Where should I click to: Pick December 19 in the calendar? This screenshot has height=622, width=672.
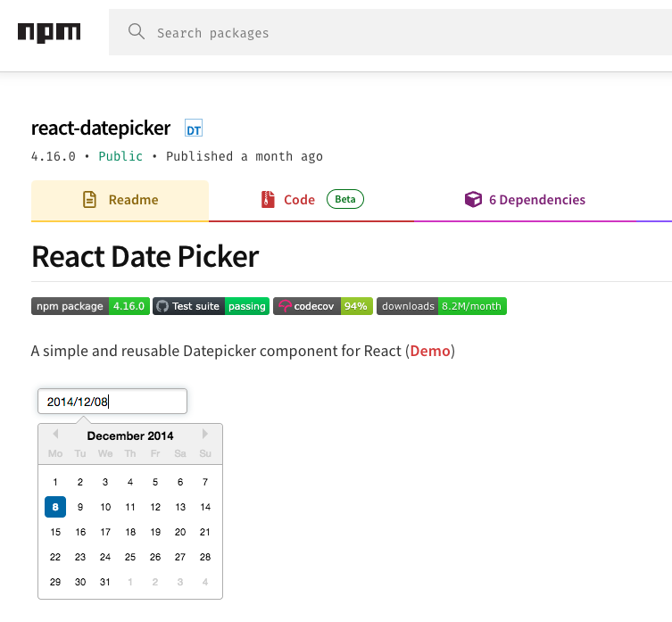(x=155, y=532)
